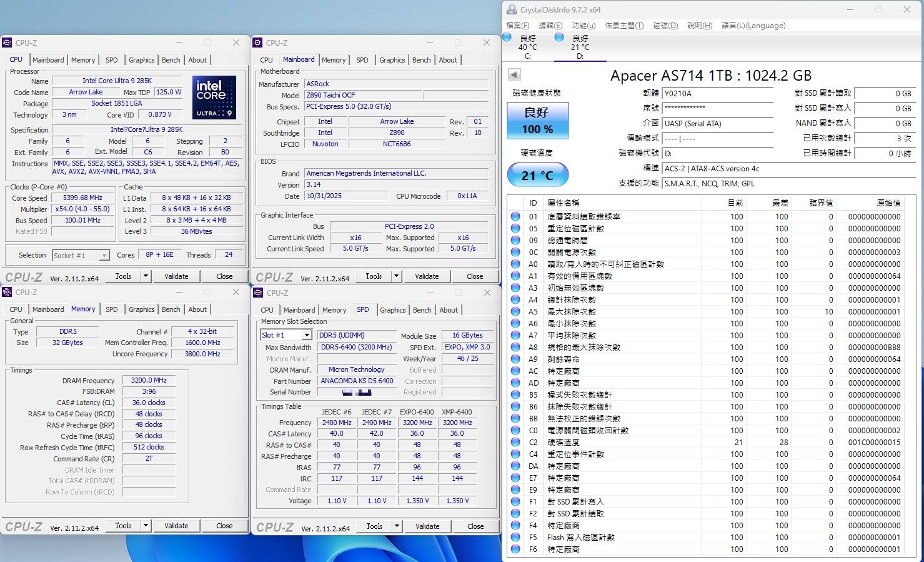Viewport: 924px width, 562px height.
Task: Click the status orb for SMART attribute 05
Action: pyautogui.click(x=515, y=228)
